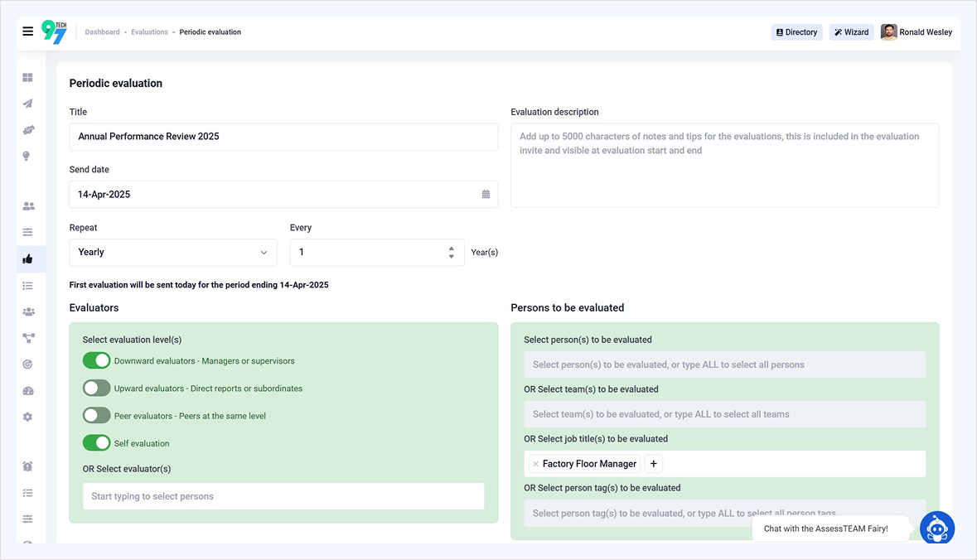Image resolution: width=977 pixels, height=560 pixels.
Task: Disable Downward evaluators toggle
Action: (x=96, y=360)
